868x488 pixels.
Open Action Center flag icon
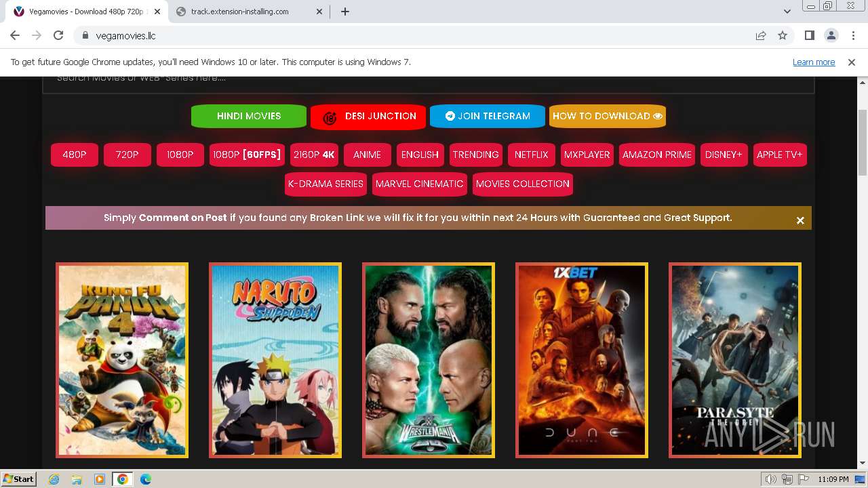coord(803,479)
